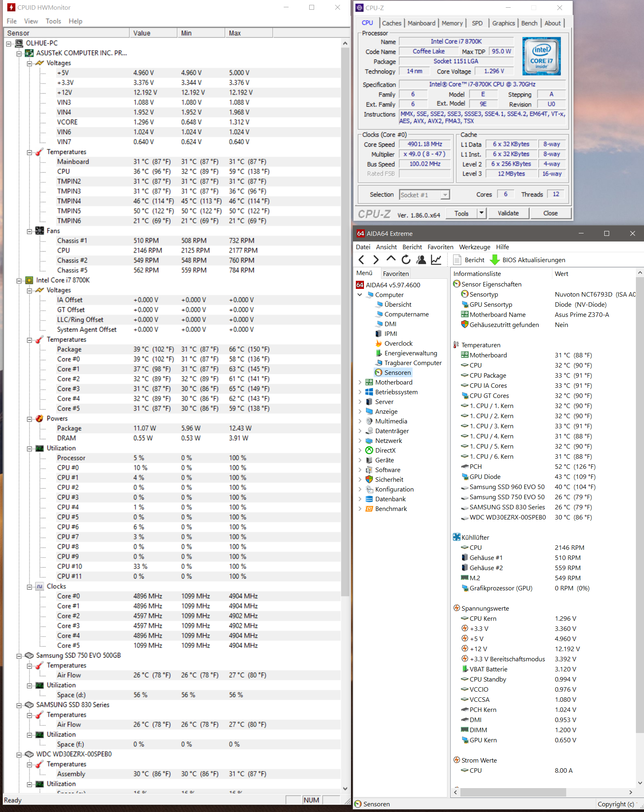Click the Multimedia speaker icon in AIDA64 tree
Image resolution: width=644 pixels, height=812 pixels.
[369, 421]
